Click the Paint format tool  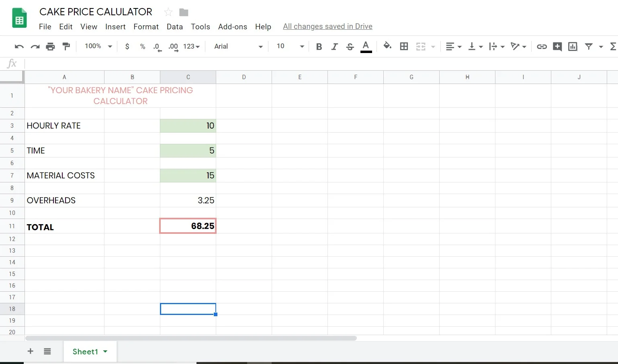tap(66, 46)
